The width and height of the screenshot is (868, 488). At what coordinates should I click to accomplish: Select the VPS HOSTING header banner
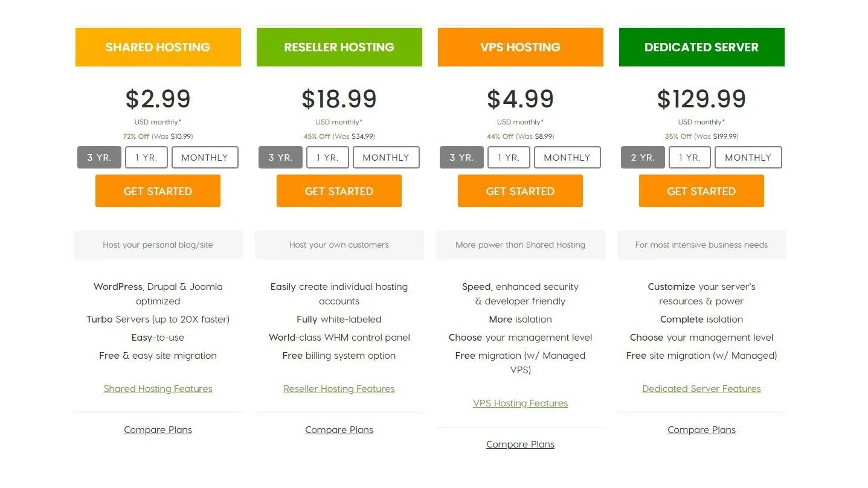pyautogui.click(x=520, y=47)
